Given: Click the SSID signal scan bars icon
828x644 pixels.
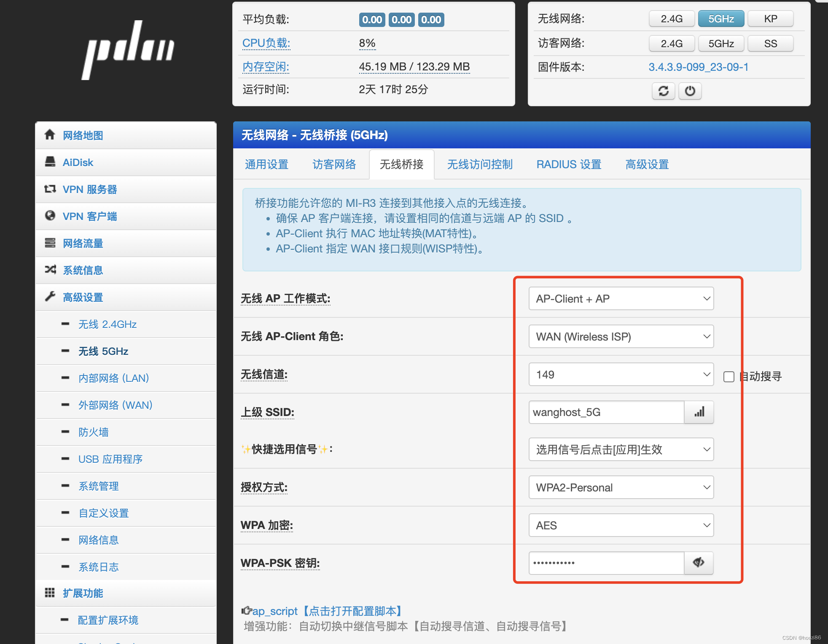Looking at the screenshot, I should point(699,412).
